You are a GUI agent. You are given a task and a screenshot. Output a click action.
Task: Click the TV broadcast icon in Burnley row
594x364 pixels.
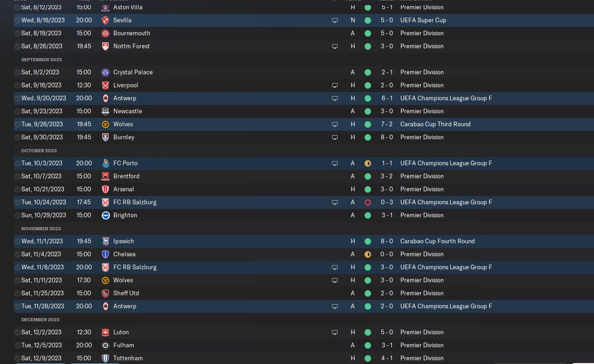(x=334, y=137)
